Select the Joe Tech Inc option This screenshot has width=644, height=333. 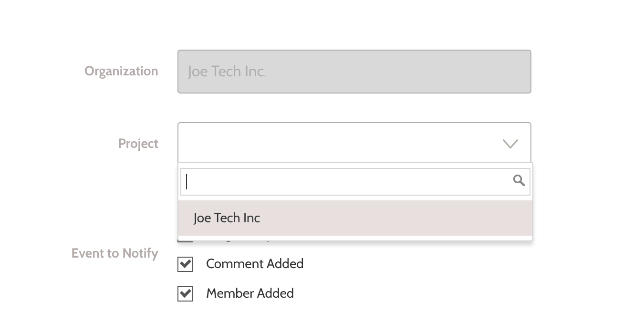[355, 218]
